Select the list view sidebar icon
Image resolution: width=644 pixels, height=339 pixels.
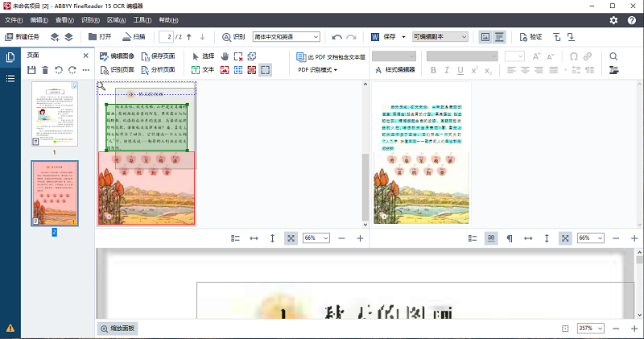(x=10, y=78)
